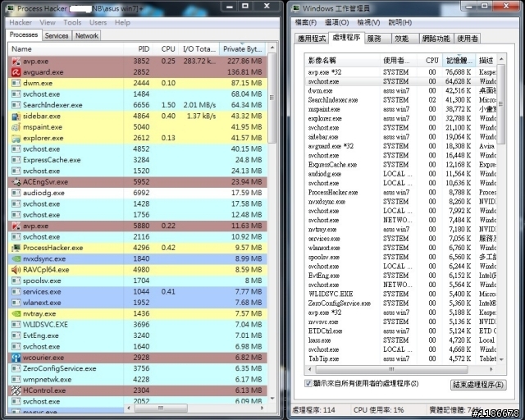The height and width of the screenshot is (420, 525).
Task: Click the audiodg.exe icon
Action: tap(16, 193)
